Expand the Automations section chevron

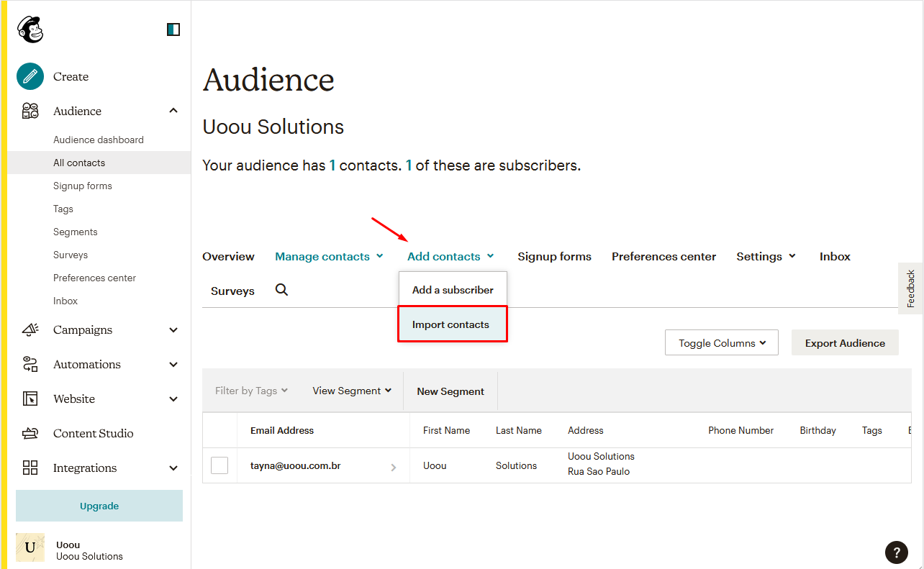click(173, 364)
